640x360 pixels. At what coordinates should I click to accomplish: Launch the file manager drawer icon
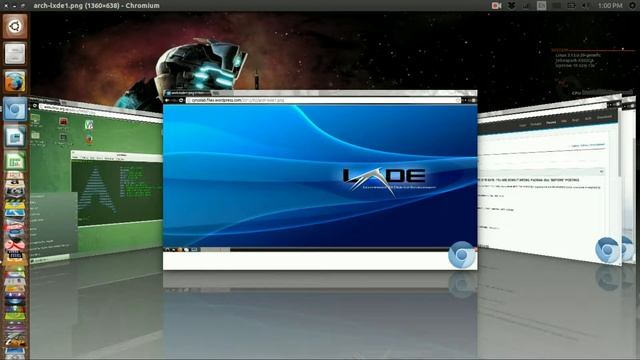pos(15,53)
